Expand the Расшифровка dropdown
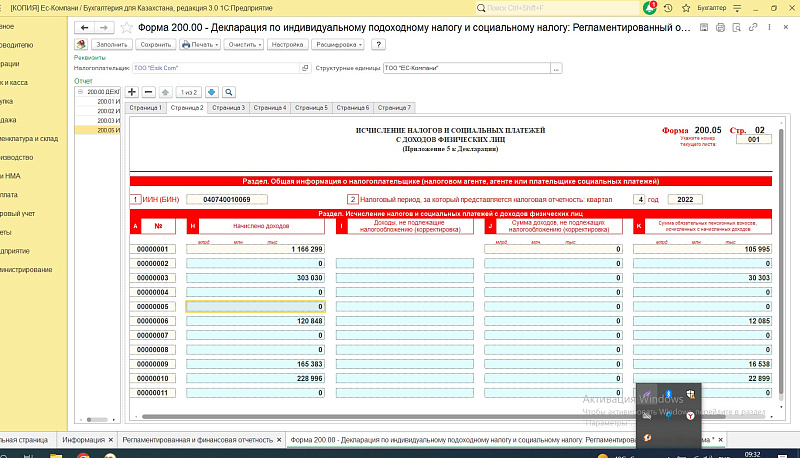 [339, 45]
